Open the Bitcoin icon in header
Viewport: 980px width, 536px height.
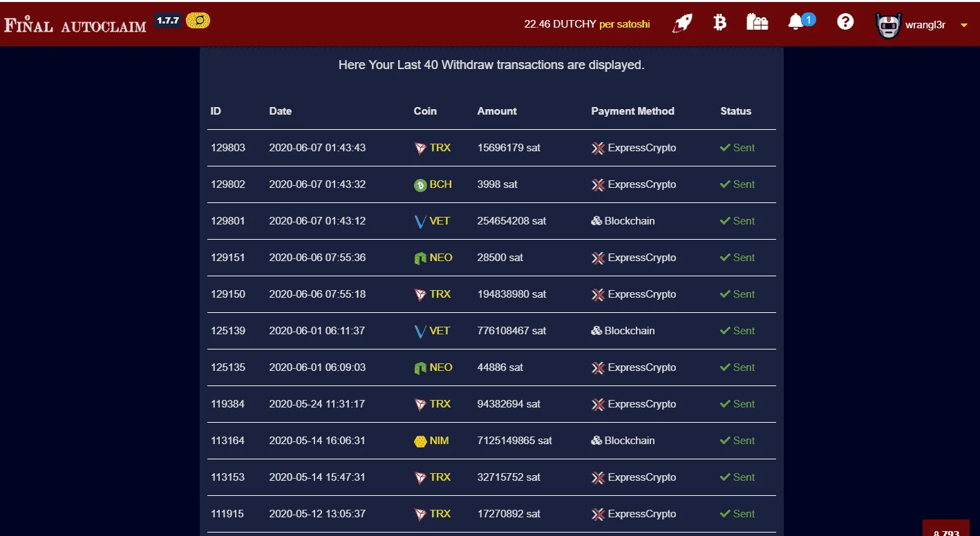pyautogui.click(x=720, y=23)
